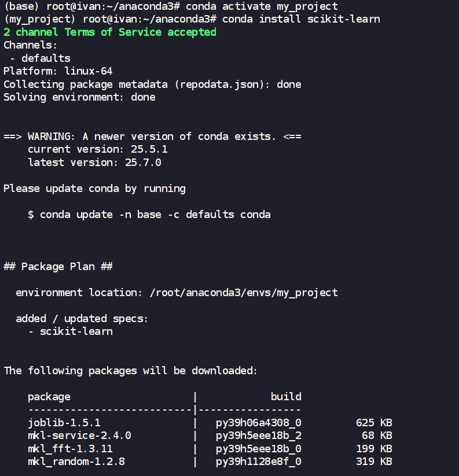Click the "conda activate my_project" command text
Viewport: 459px width, 476px height.
pos(262,6)
